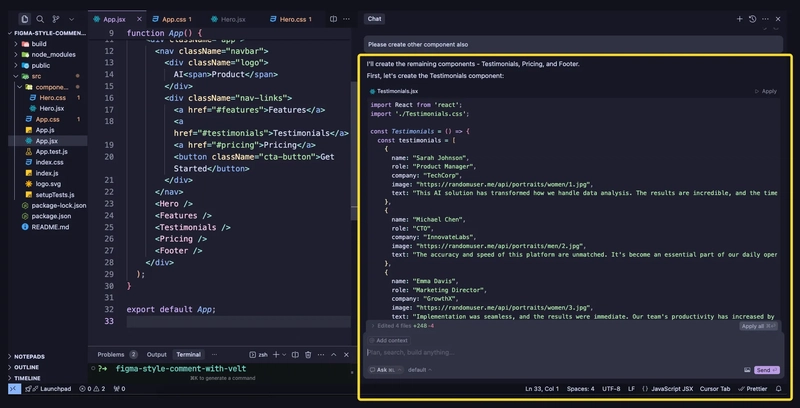The width and height of the screenshot is (800, 408).
Task: Click the Send button in chat
Action: pos(766,370)
